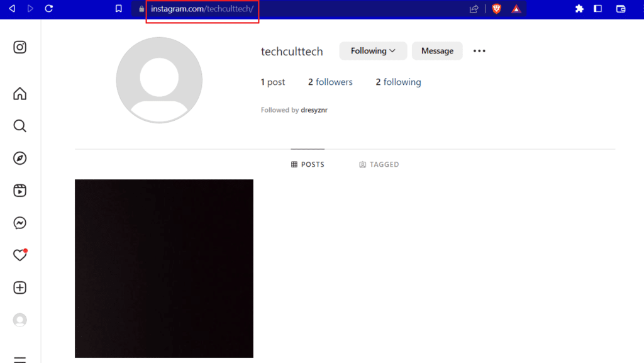Screen dimensions: 644x363
Task: Go back in the browser
Action: (12, 9)
